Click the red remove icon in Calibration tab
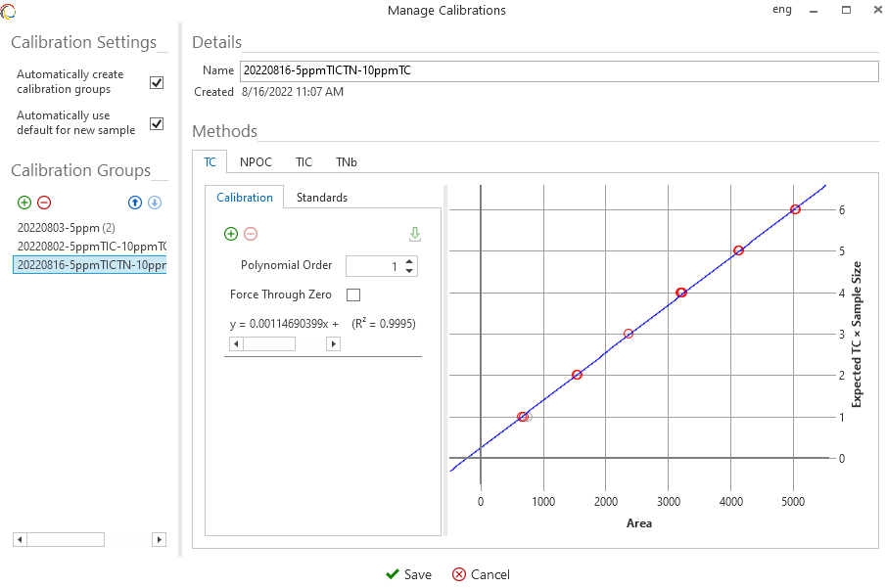886x588 pixels. (x=251, y=234)
